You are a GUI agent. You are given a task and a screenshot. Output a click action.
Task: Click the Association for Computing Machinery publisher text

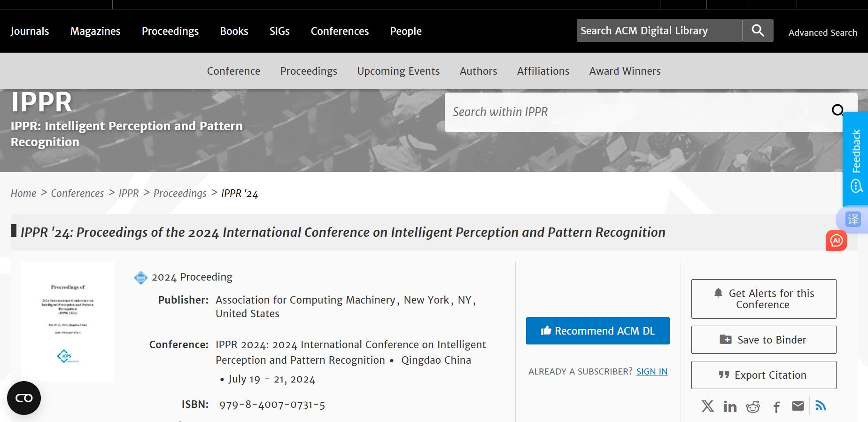[305, 300]
